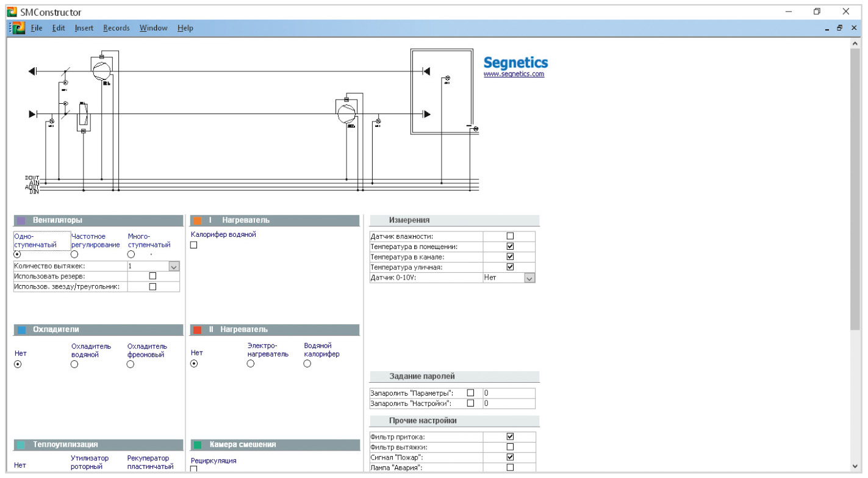Click the exhaust fan symbol in the diagram
The width and height of the screenshot is (868, 478).
(101, 70)
